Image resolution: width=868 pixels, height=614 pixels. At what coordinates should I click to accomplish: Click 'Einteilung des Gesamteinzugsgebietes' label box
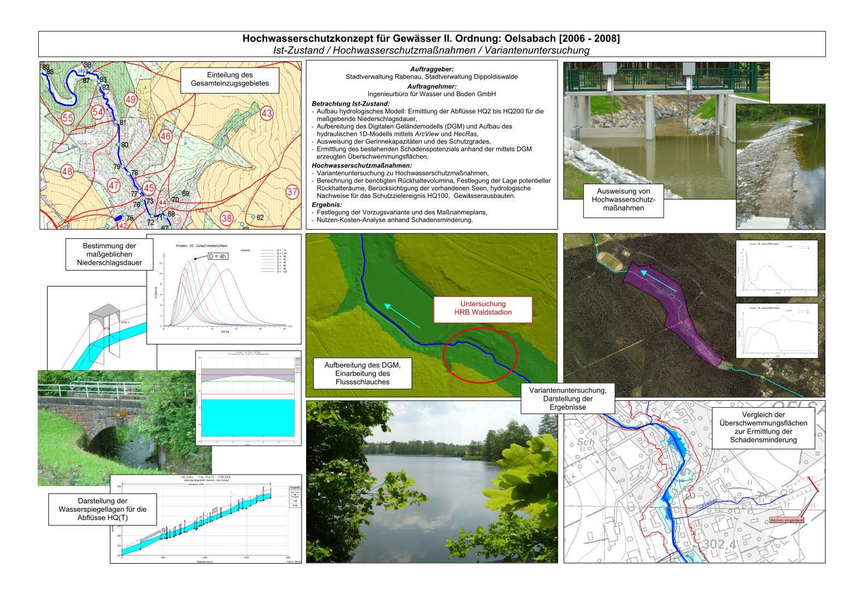click(x=230, y=79)
